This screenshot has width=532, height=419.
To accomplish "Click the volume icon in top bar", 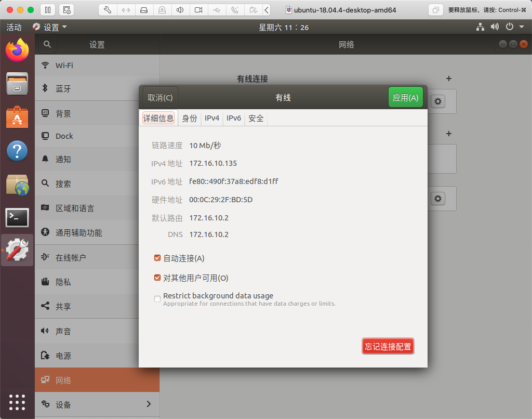I will click(495, 27).
